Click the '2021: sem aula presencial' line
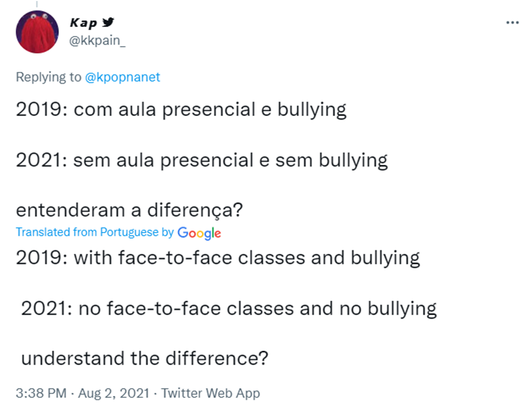This screenshot has width=532, height=412. pyautogui.click(x=202, y=160)
